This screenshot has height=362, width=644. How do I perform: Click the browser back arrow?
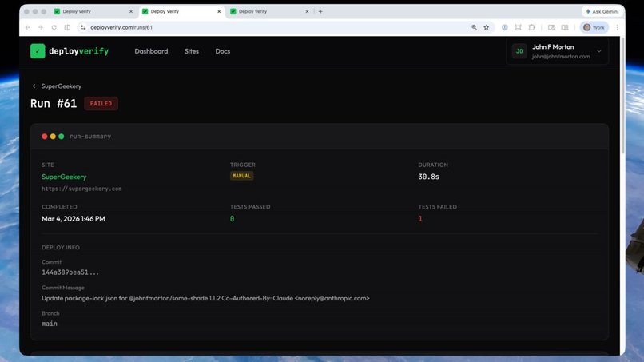point(27,27)
